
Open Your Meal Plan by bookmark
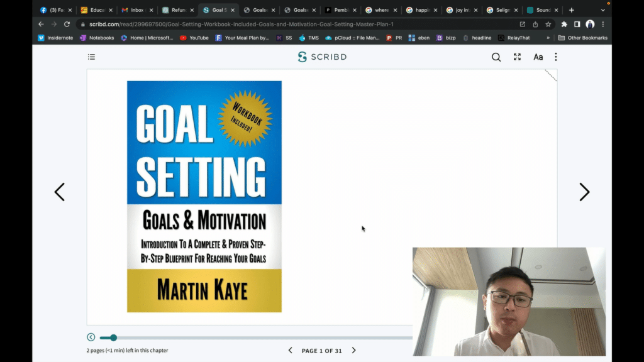point(242,38)
